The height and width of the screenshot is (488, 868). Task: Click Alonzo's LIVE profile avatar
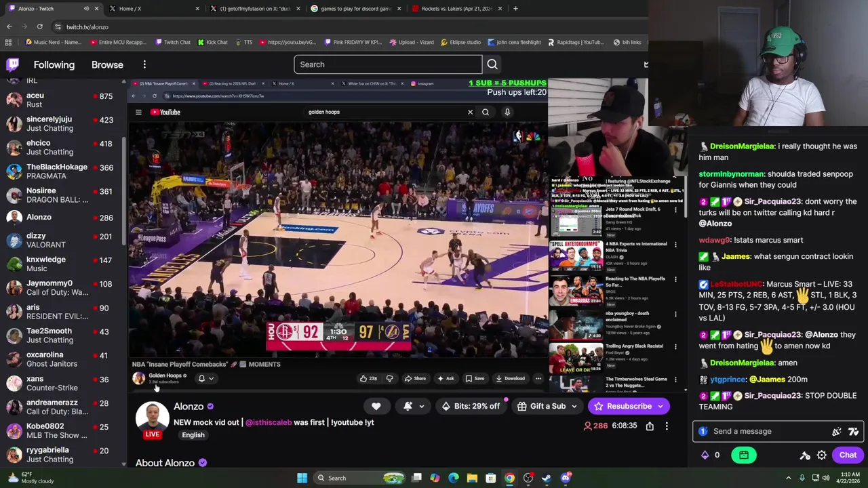point(152,419)
